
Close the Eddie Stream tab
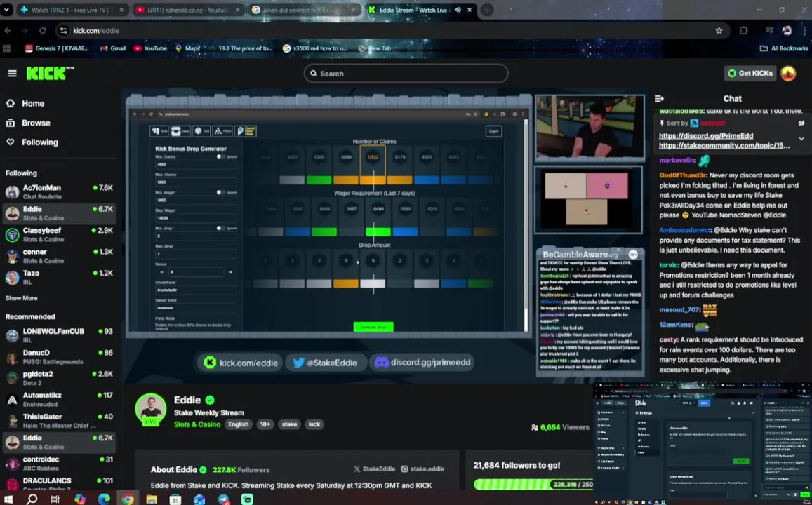tap(470, 10)
